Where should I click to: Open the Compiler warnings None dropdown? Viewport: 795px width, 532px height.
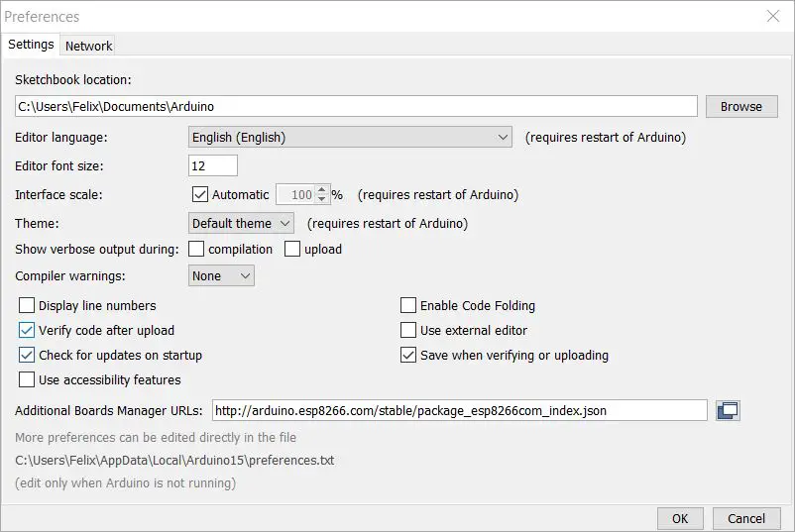click(221, 276)
